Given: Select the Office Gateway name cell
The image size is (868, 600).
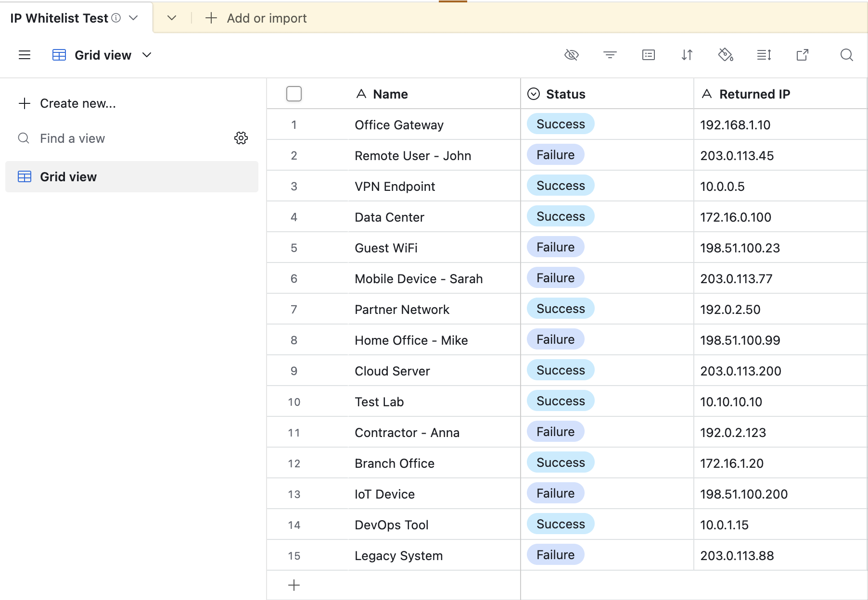Looking at the screenshot, I should [434, 125].
